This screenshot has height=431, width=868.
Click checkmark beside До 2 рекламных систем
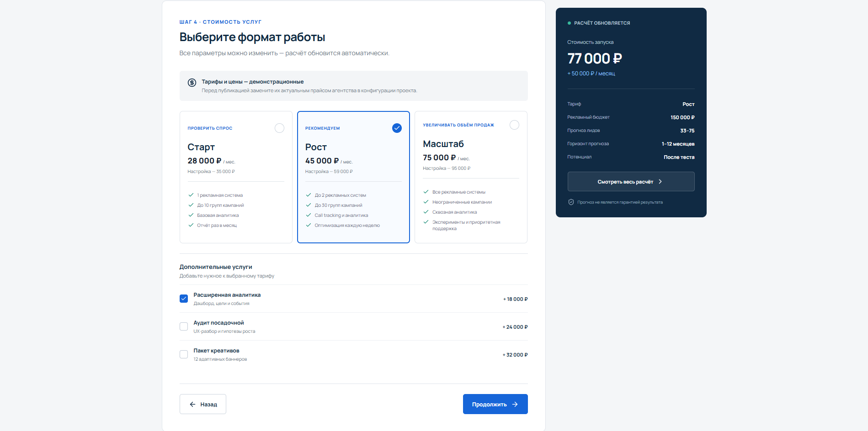(x=309, y=195)
